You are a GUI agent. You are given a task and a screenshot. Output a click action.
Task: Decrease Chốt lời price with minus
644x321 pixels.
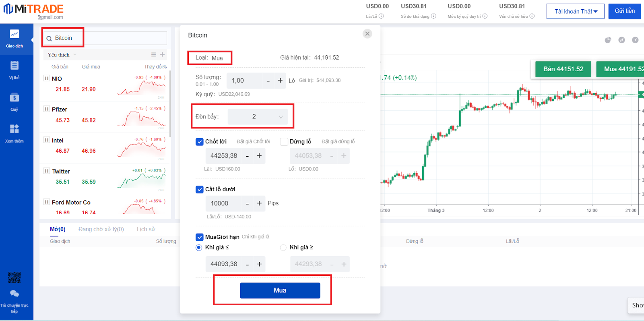(247, 156)
